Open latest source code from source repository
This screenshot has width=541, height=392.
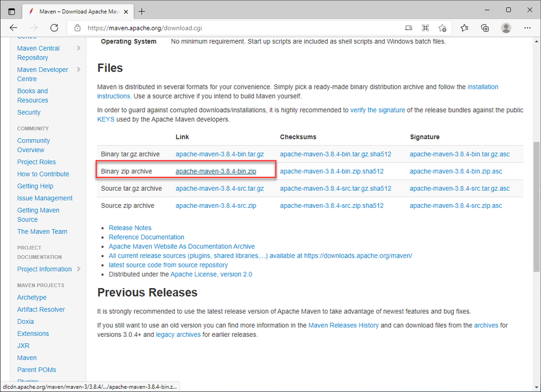pos(168,265)
